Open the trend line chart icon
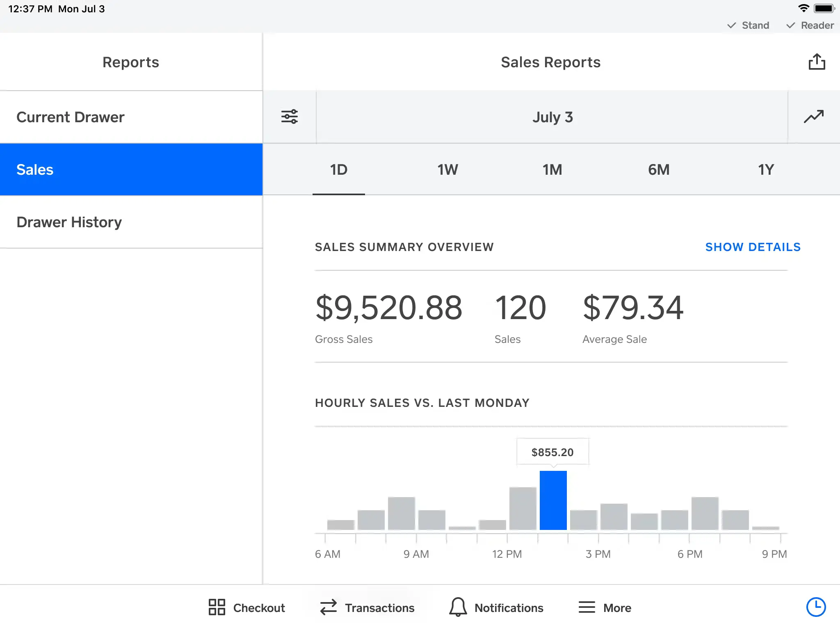 point(813,117)
